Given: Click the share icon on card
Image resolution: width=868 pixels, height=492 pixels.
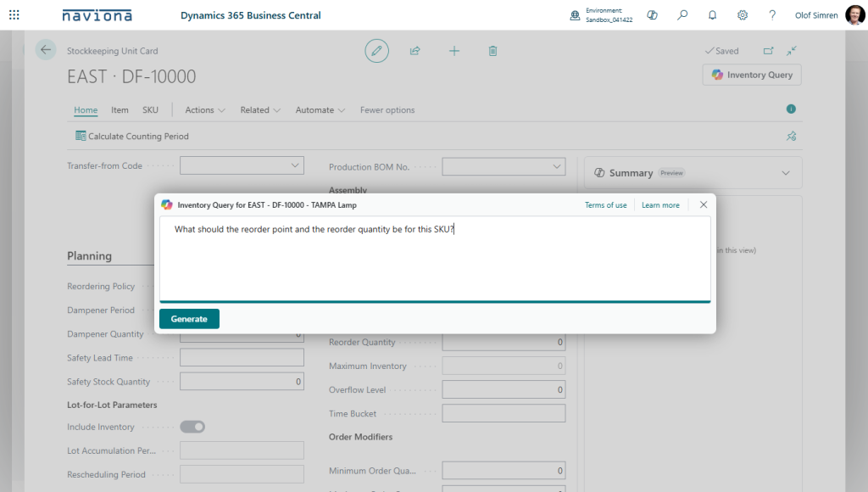Looking at the screenshot, I should pos(415,51).
